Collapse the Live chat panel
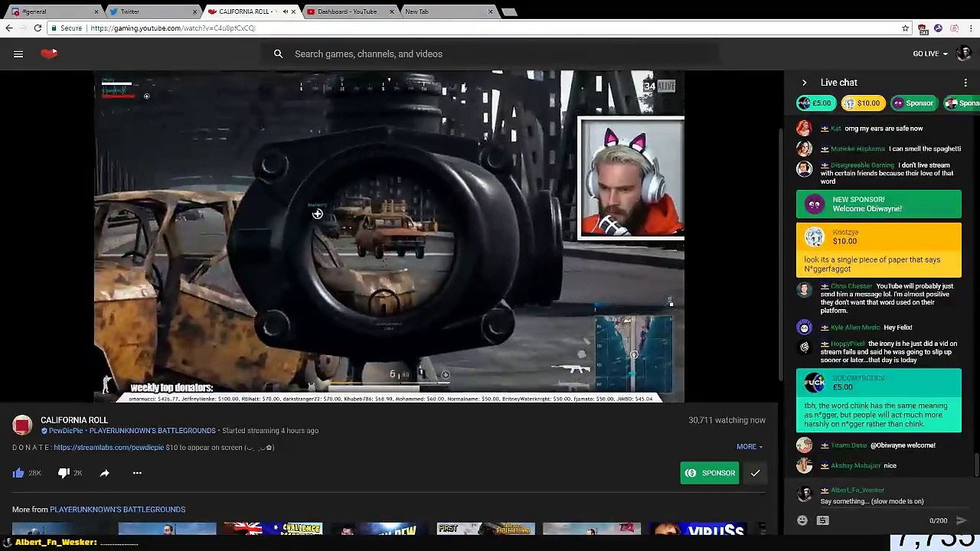 [804, 83]
